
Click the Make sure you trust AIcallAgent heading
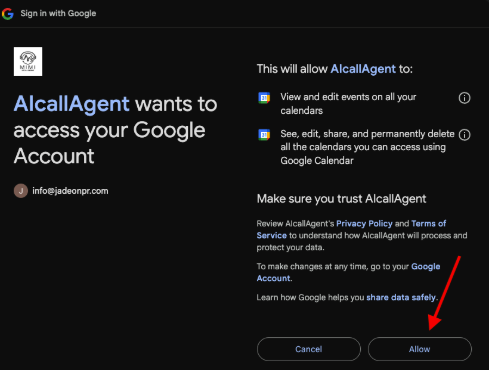click(341, 199)
